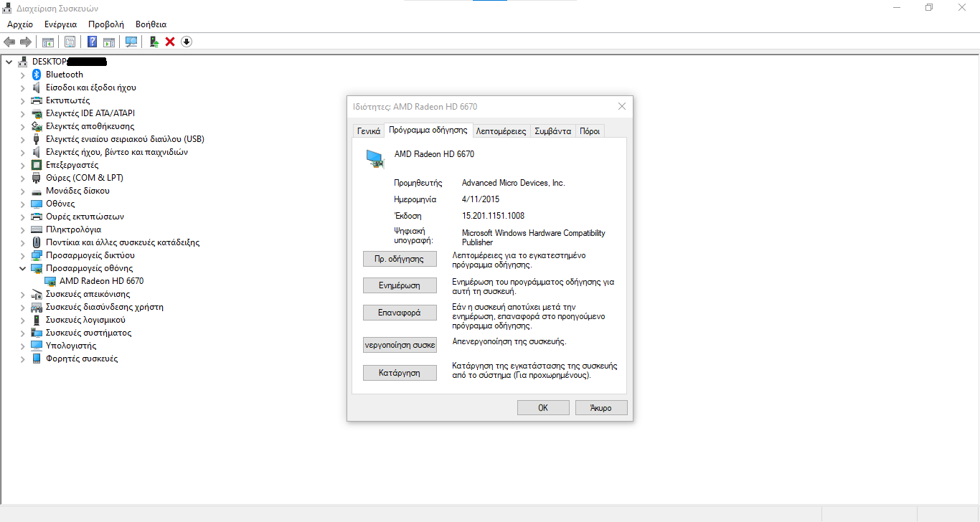
Task: Click the printer icon for Εκτυπωτές
Action: (37, 100)
